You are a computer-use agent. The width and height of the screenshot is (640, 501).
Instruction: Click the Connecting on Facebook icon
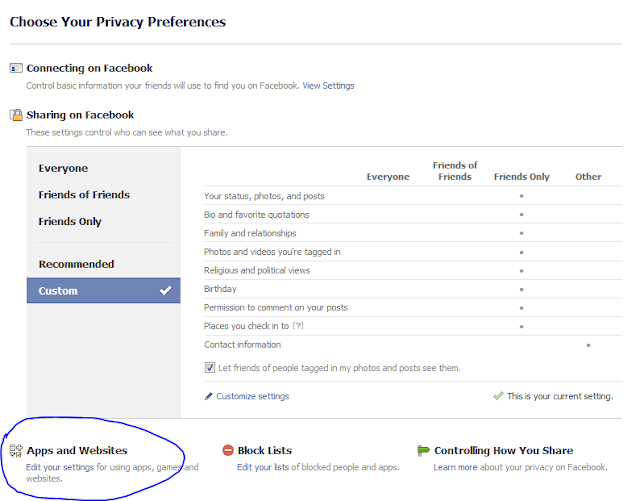15,69
